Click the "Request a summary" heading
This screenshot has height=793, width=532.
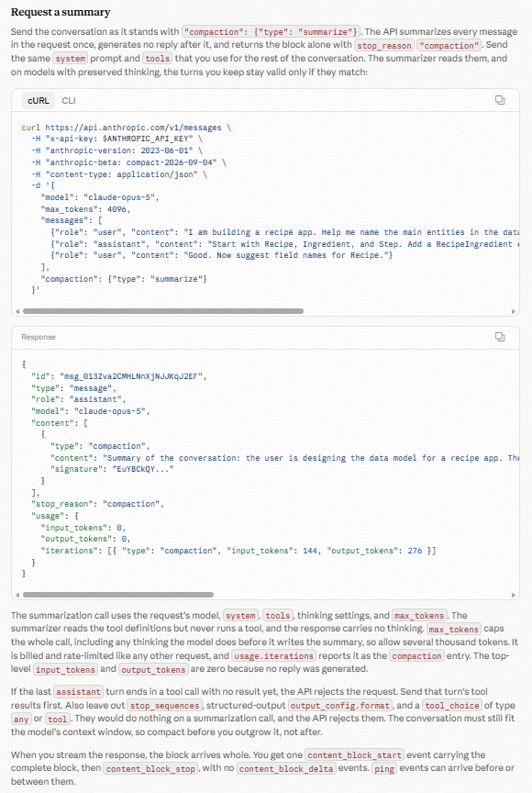(x=61, y=12)
